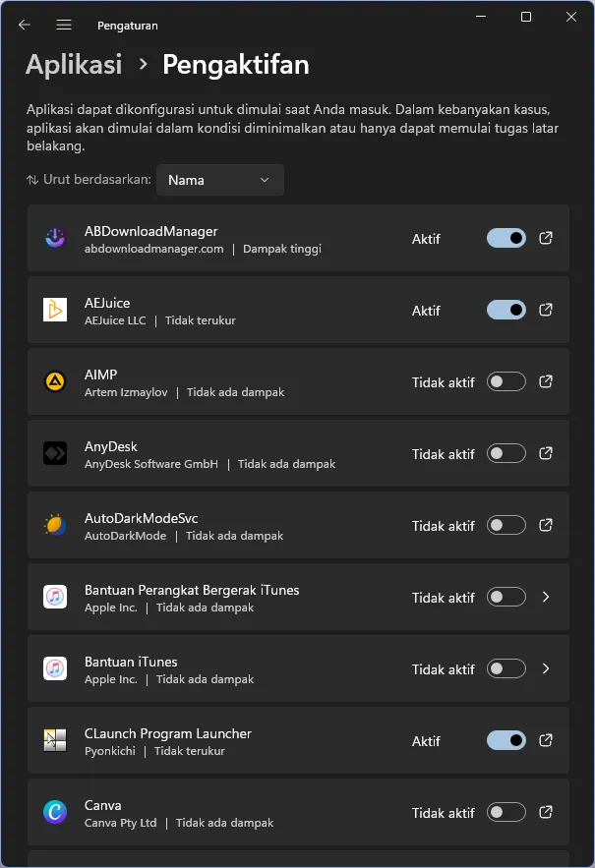Enable AnyDesk startup toggle

[506, 453]
